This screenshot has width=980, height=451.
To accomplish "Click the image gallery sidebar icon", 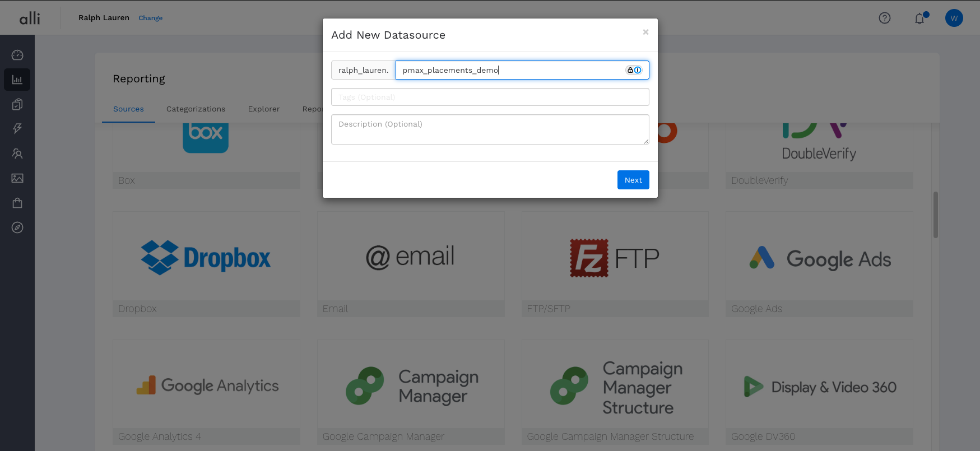I will tap(17, 178).
